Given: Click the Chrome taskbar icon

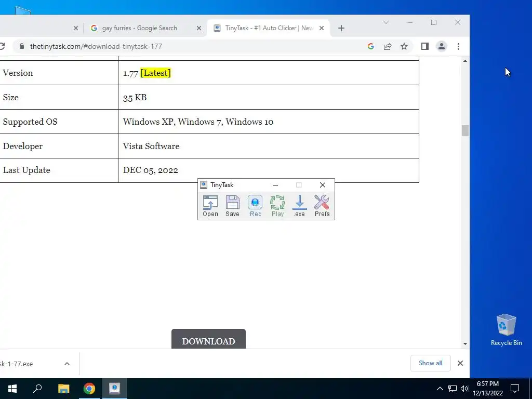Looking at the screenshot, I should click(89, 389).
